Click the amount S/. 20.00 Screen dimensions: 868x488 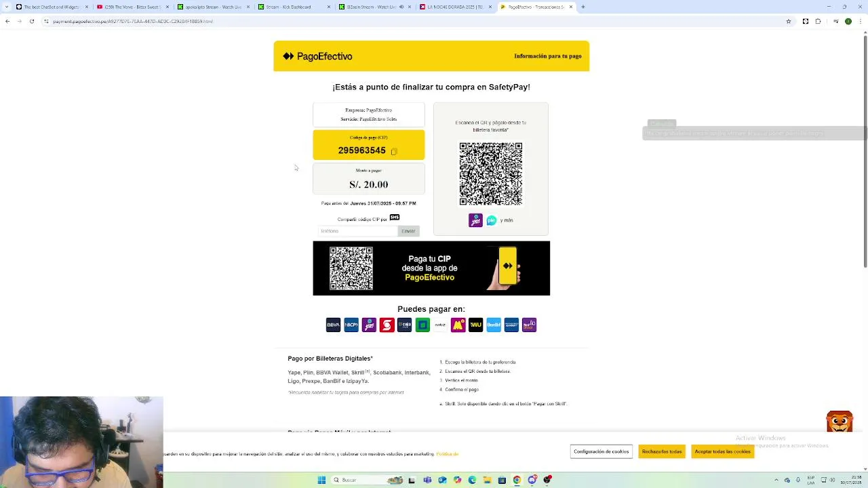pyautogui.click(x=369, y=184)
